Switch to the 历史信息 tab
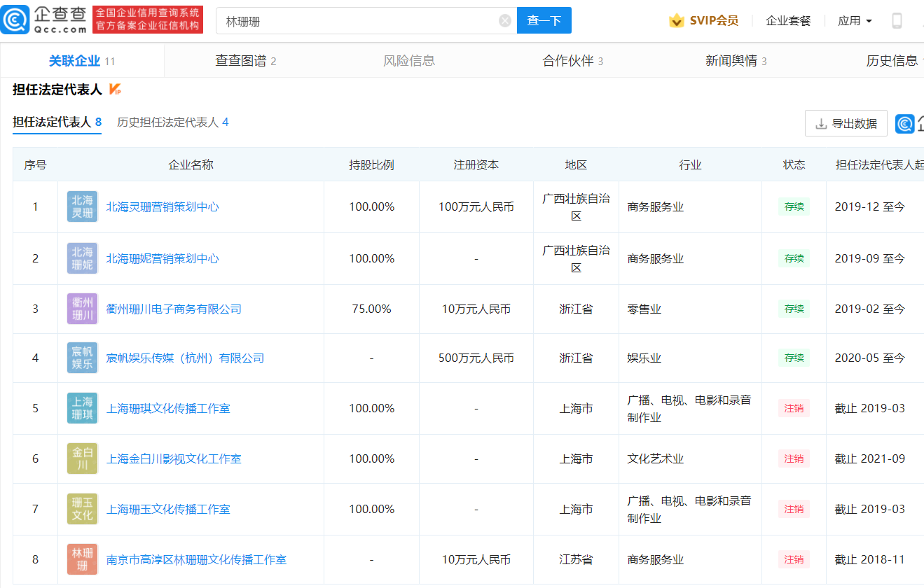The image size is (924, 588). (895, 61)
